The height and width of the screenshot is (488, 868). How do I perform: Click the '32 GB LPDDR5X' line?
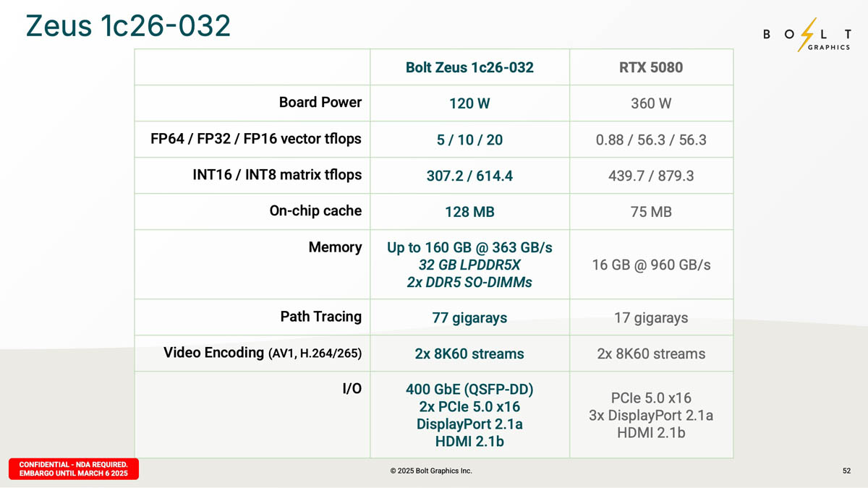[x=469, y=265]
